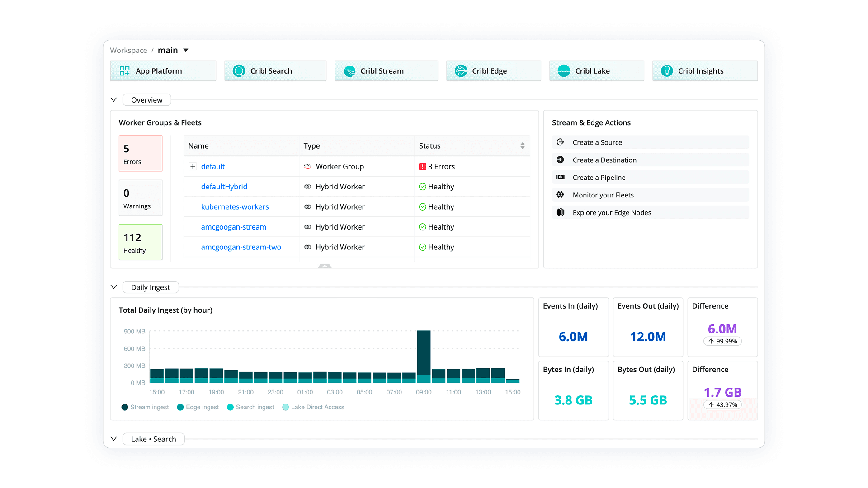Select the Daily Ingest section label
Image resolution: width=868 pixels, height=488 pixels.
coord(151,287)
